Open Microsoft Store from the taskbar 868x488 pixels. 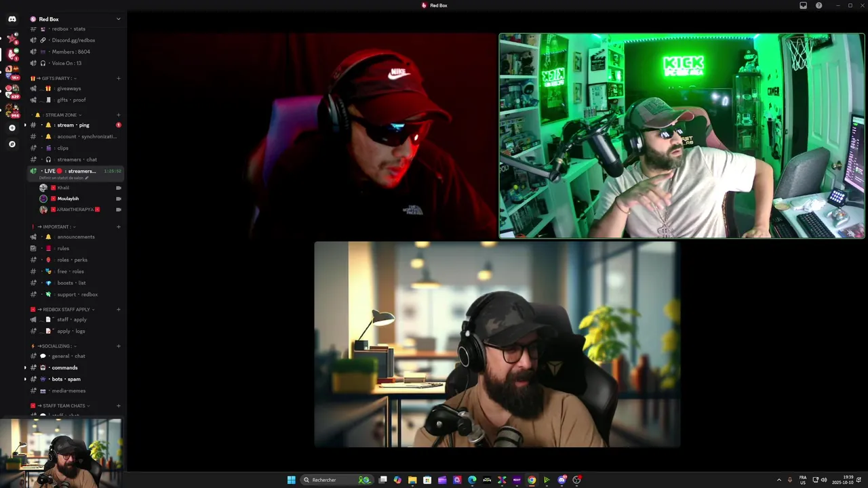427,480
